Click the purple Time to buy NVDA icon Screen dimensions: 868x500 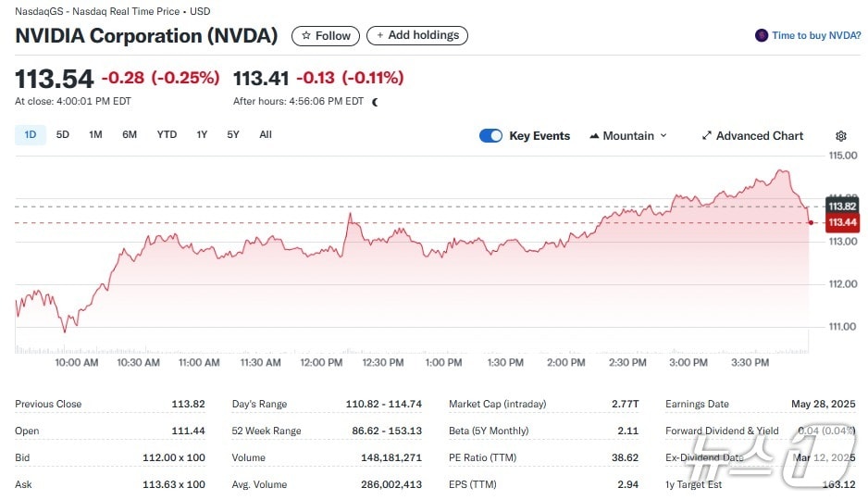pyautogui.click(x=762, y=35)
